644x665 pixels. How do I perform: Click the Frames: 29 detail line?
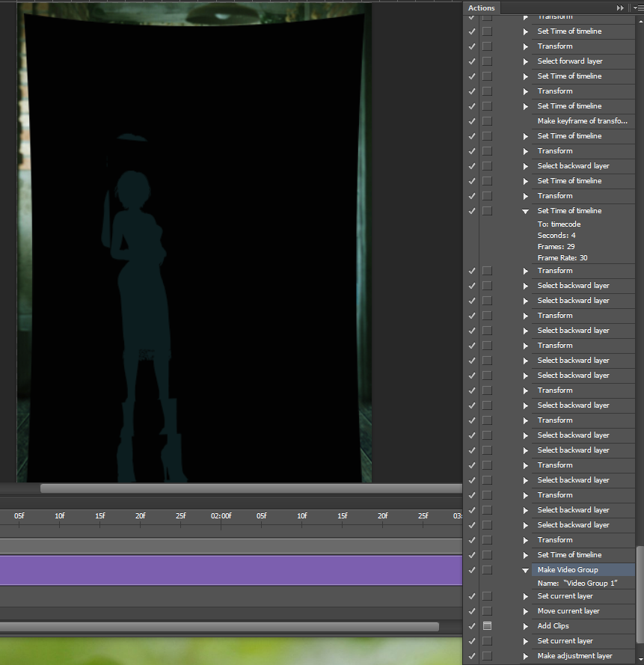click(x=556, y=246)
